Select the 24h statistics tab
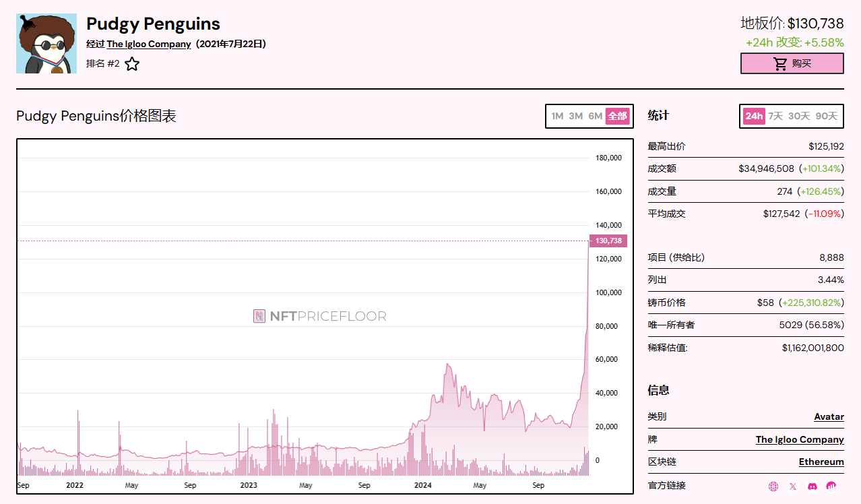861x504 pixels. (754, 116)
